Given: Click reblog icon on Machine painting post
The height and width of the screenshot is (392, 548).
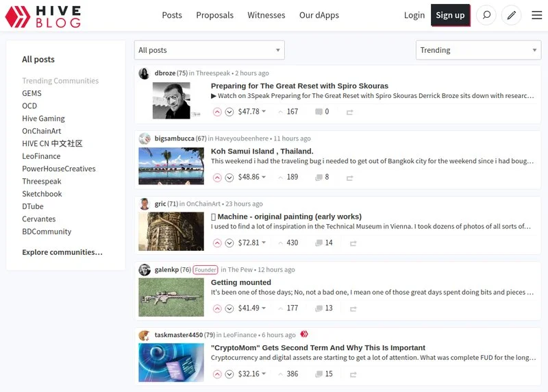Looking at the screenshot, I should tap(353, 243).
